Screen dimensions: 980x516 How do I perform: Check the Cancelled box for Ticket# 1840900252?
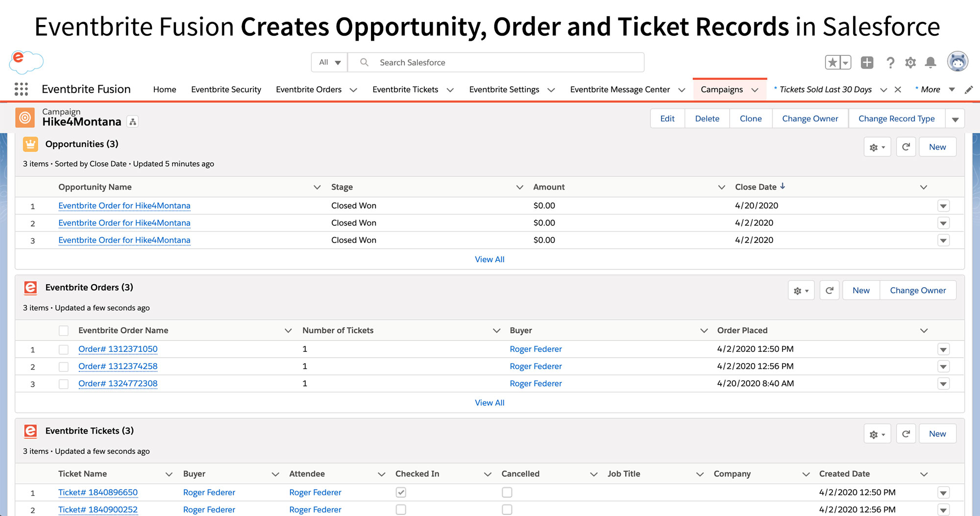coord(507,510)
